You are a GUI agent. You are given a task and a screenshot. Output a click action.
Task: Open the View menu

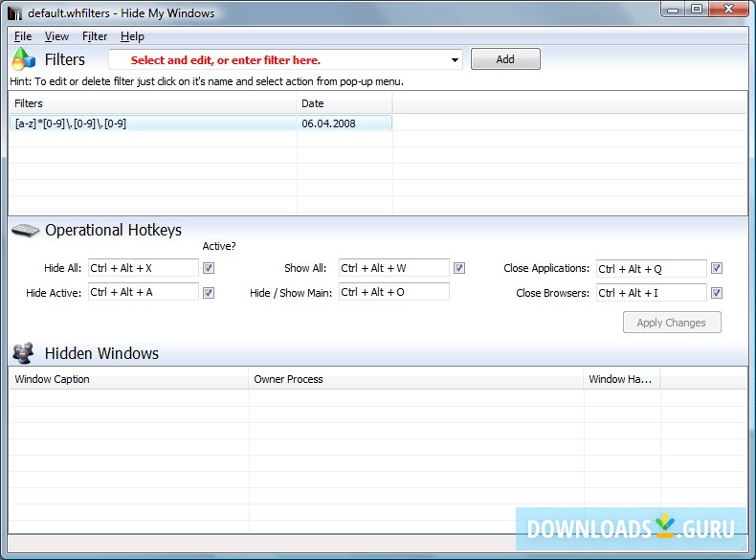pyautogui.click(x=56, y=36)
